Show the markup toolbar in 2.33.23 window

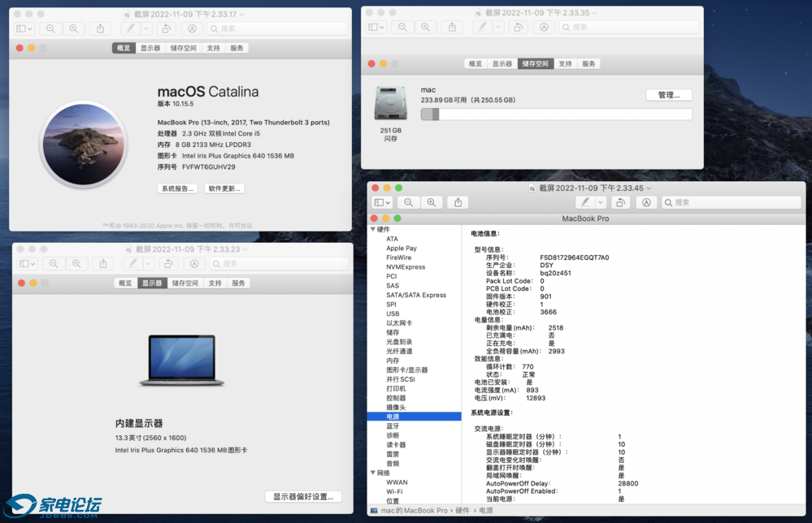(194, 264)
